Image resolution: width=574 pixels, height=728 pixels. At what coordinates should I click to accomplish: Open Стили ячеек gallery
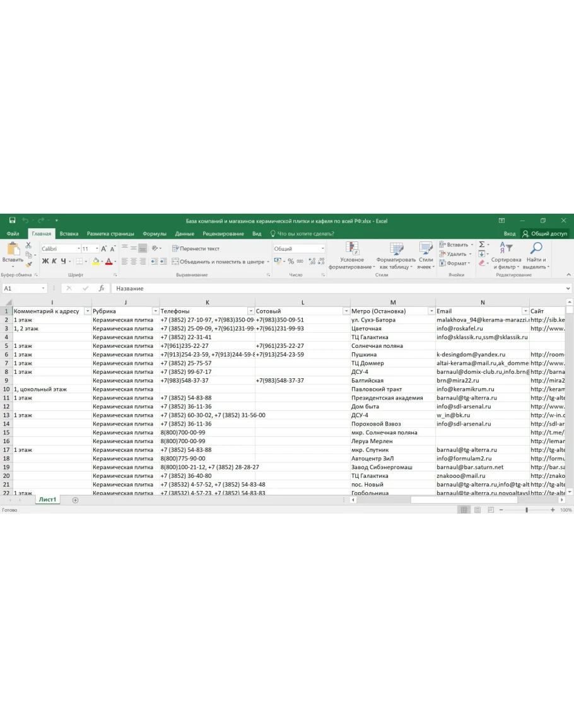tap(426, 255)
